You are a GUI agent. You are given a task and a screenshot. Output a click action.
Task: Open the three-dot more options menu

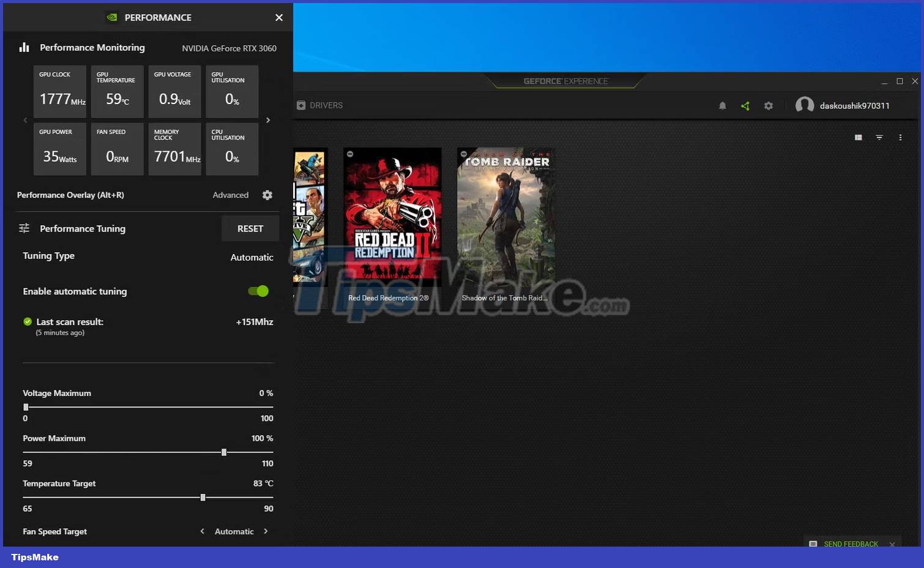pyautogui.click(x=900, y=138)
